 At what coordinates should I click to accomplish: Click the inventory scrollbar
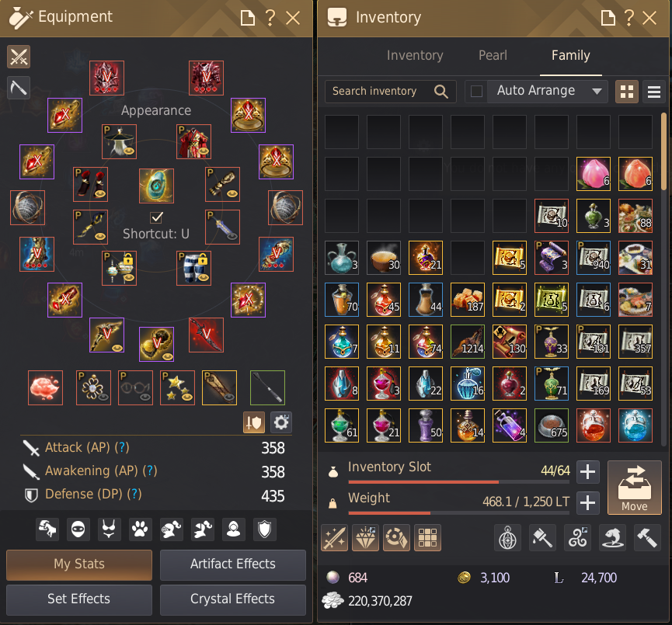663,151
